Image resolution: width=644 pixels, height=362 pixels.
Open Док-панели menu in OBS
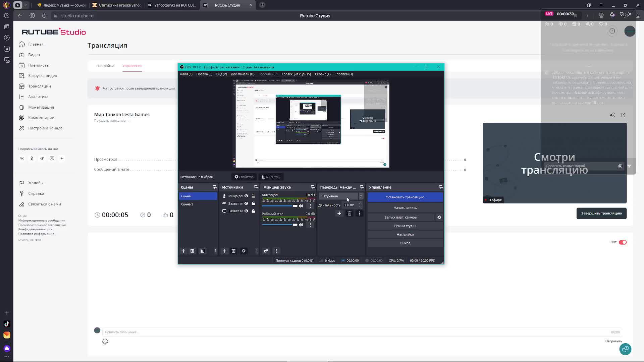pos(243,74)
